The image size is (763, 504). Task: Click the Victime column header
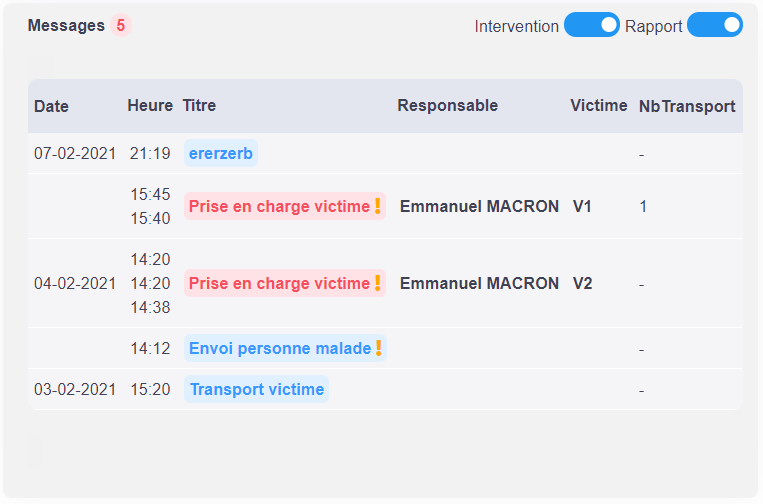point(599,106)
